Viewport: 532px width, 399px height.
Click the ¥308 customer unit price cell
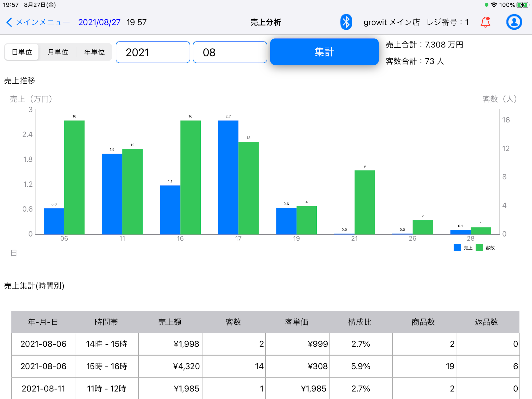(x=297, y=366)
